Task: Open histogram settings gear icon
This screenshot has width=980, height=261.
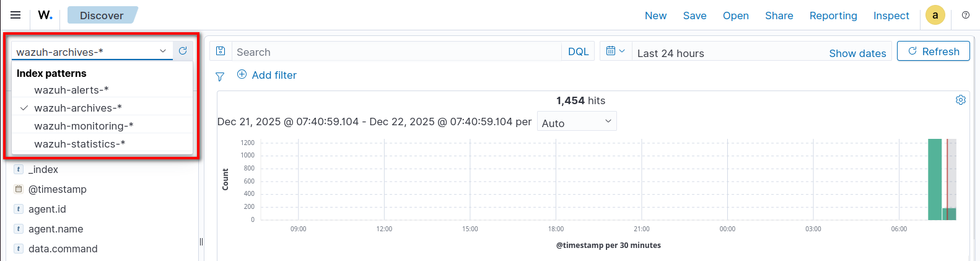Action: tap(960, 100)
